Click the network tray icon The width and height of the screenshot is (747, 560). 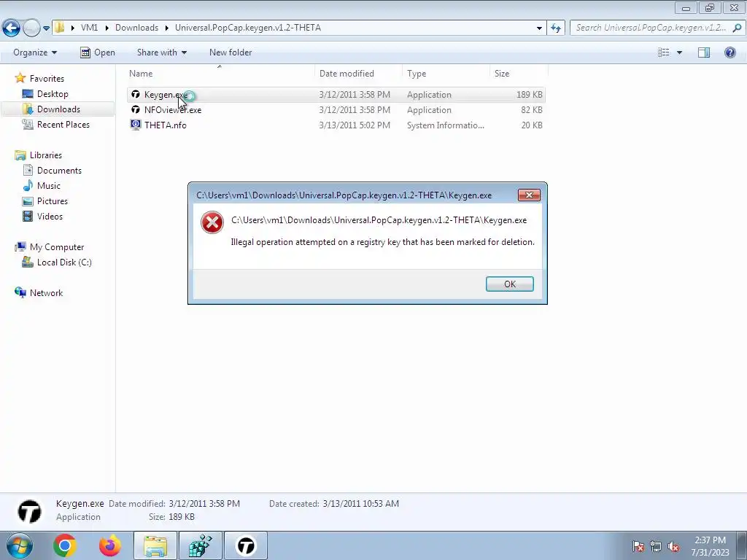tap(656, 546)
